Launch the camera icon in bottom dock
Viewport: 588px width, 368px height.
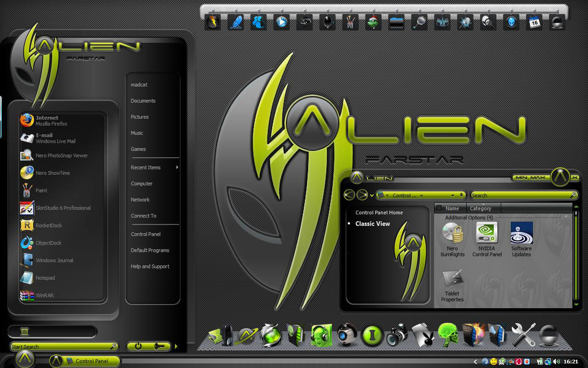click(397, 334)
